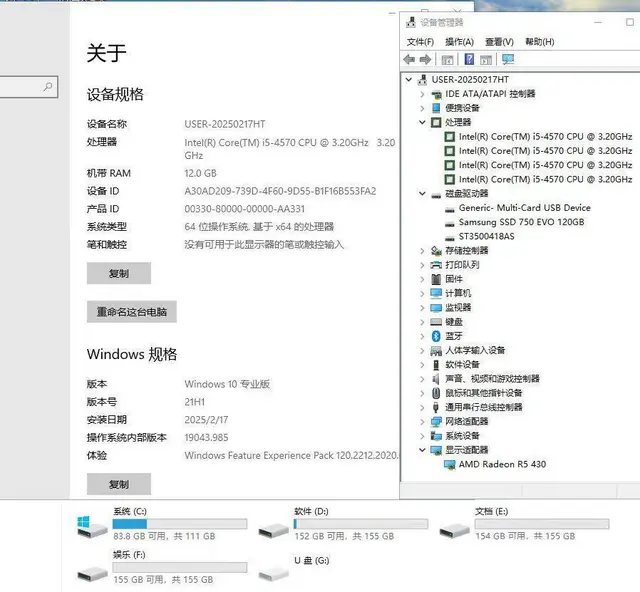Click 复制 button under device specifications
Image resolution: width=640 pixels, height=592 pixels.
[x=119, y=274]
